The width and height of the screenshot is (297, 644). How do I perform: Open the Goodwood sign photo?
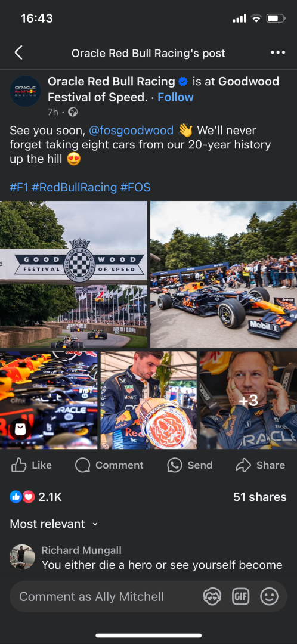(x=73, y=275)
